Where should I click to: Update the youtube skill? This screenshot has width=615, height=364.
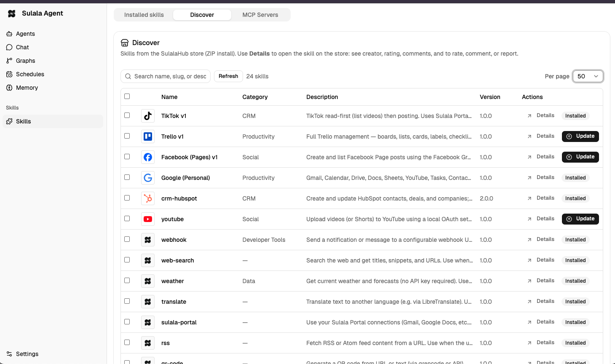tap(580, 219)
